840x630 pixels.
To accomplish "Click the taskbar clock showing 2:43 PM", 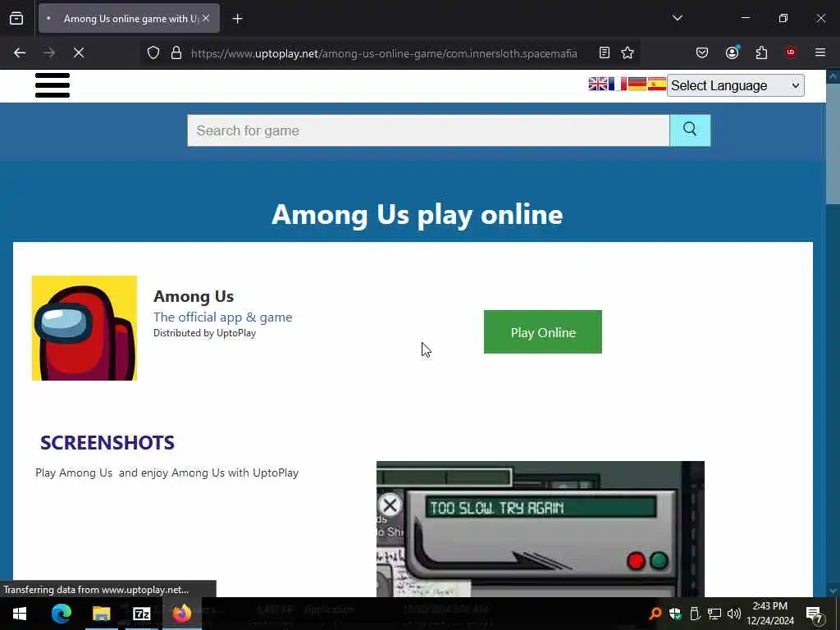I will 770,614.
